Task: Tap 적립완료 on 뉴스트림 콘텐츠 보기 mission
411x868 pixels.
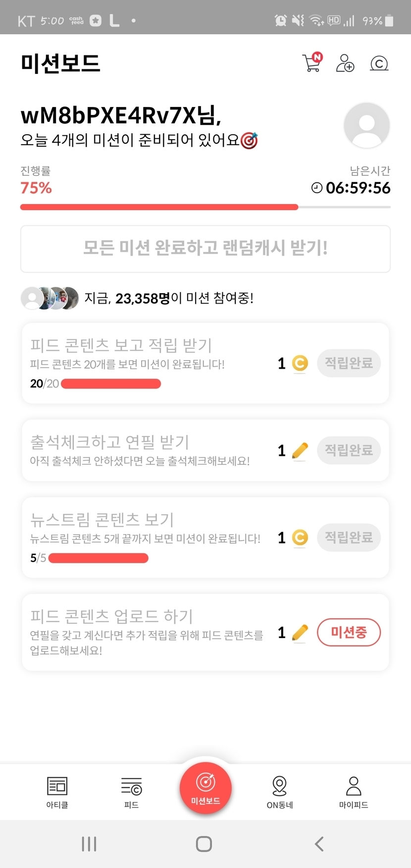Action: coord(349,538)
